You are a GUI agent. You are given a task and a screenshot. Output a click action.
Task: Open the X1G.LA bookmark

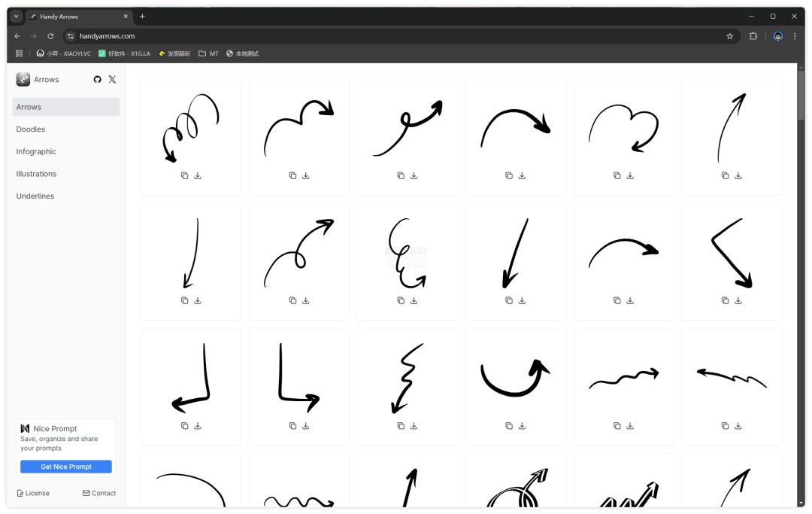[125, 53]
